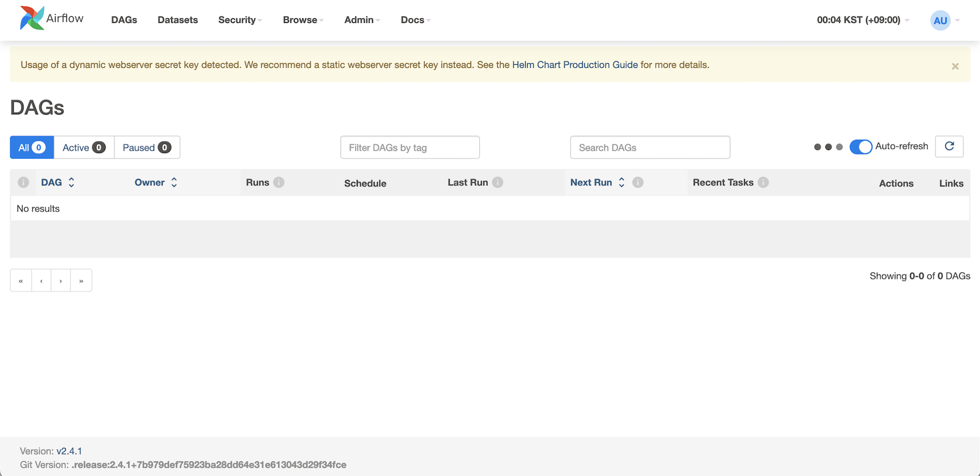
Task: Go to last page of pagination
Action: pos(81,281)
